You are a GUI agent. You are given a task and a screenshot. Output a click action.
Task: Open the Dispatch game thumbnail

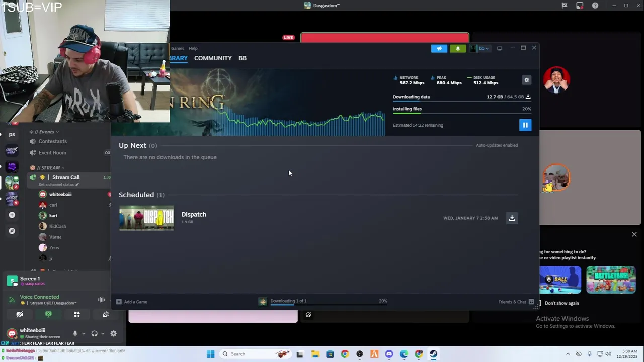(x=146, y=218)
